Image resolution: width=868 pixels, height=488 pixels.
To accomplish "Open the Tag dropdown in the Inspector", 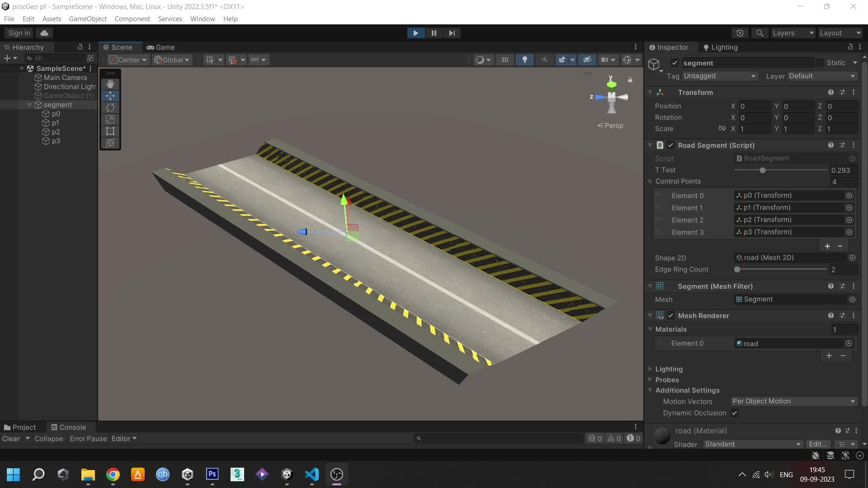I will pos(719,76).
